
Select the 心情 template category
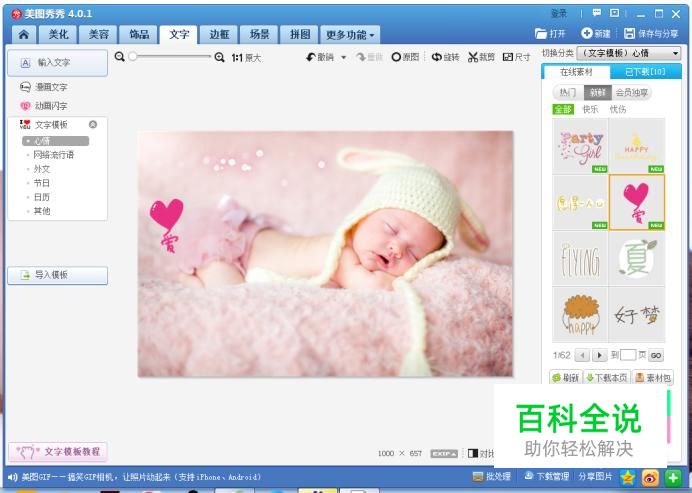pyautogui.click(x=56, y=141)
